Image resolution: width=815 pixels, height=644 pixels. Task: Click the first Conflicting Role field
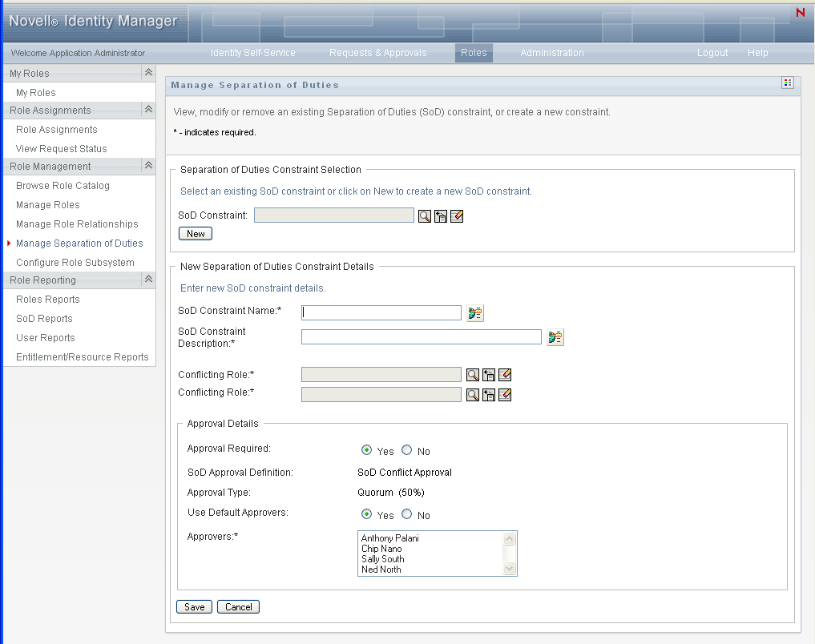pos(381,374)
